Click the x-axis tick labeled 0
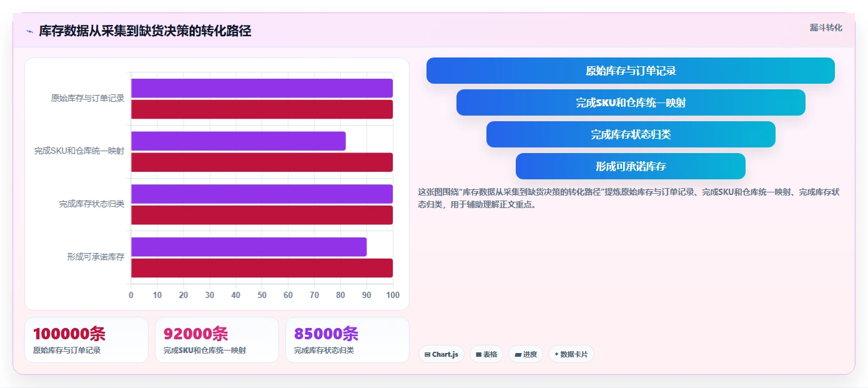This screenshot has width=868, height=388. (131, 295)
